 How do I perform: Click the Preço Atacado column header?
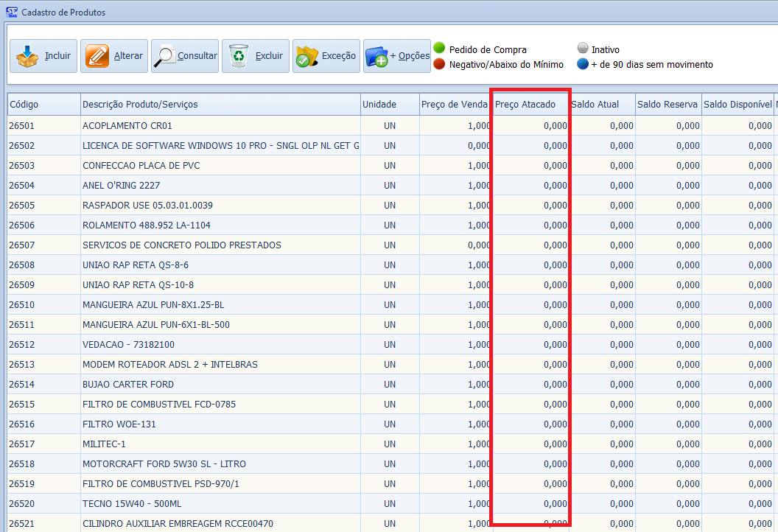tap(530, 105)
